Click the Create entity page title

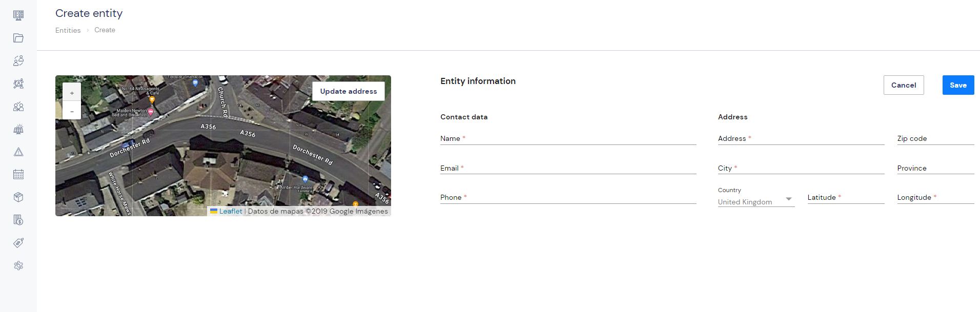coord(89,13)
